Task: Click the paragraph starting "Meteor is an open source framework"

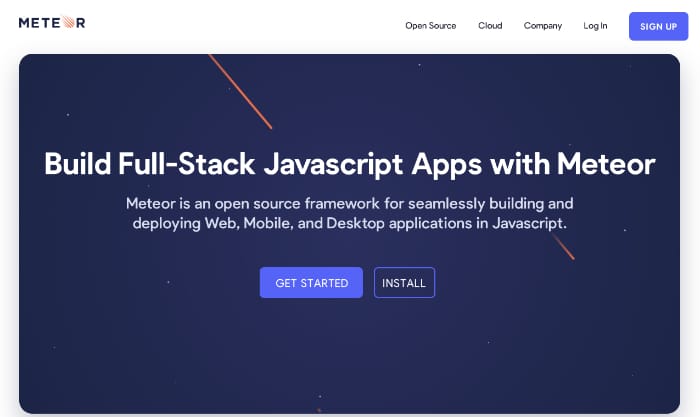Action: click(x=350, y=213)
